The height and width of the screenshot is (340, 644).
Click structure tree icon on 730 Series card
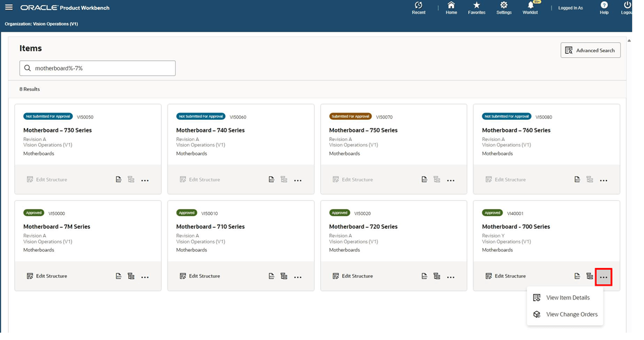click(x=131, y=180)
